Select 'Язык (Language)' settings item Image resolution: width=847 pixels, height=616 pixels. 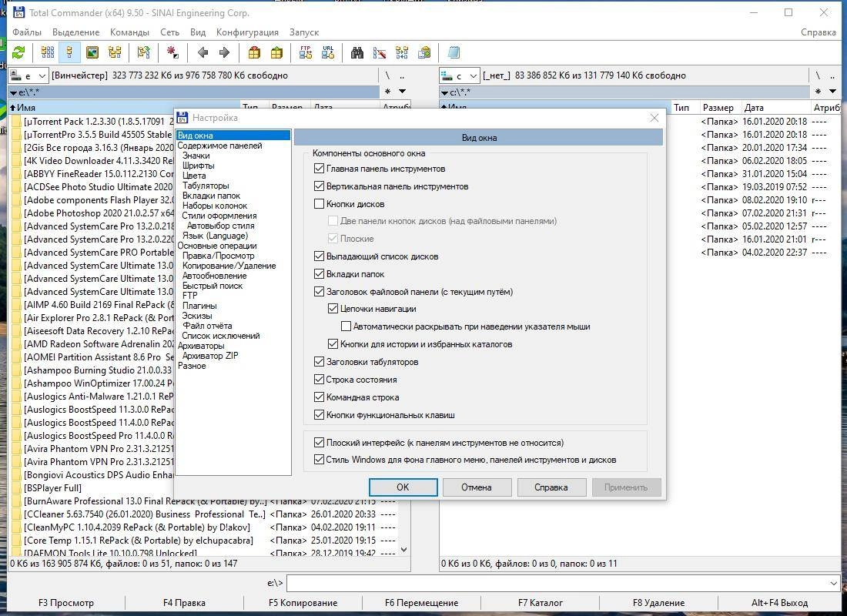215,236
